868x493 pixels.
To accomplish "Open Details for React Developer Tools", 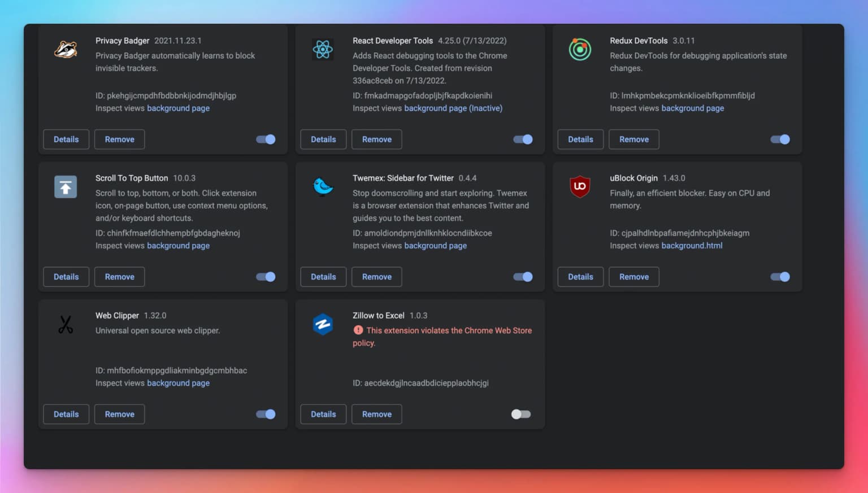I will pyautogui.click(x=323, y=139).
